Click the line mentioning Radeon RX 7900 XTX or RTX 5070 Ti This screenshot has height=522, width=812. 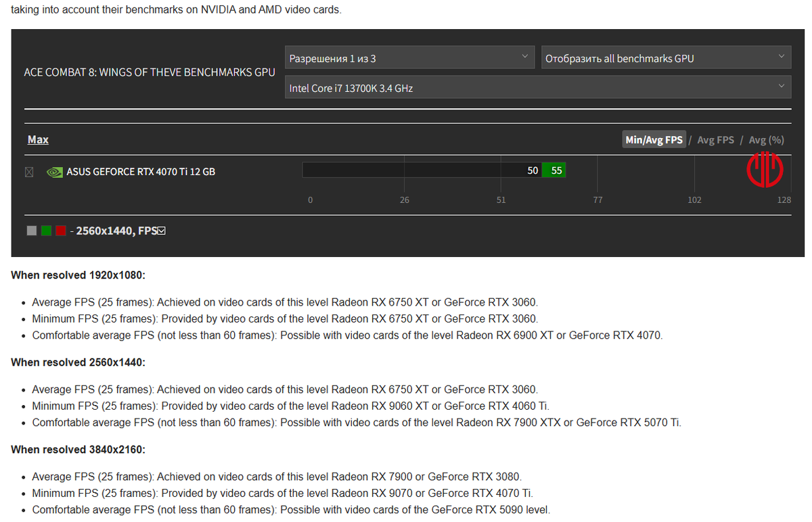pos(357,423)
